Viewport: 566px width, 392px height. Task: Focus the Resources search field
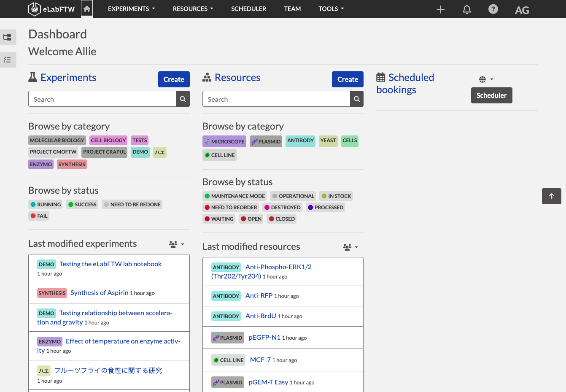[276, 99]
